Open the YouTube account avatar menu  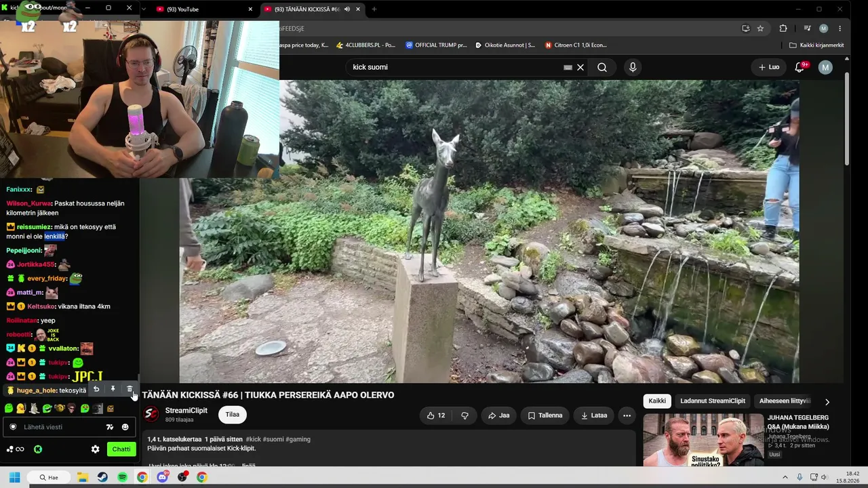click(825, 67)
